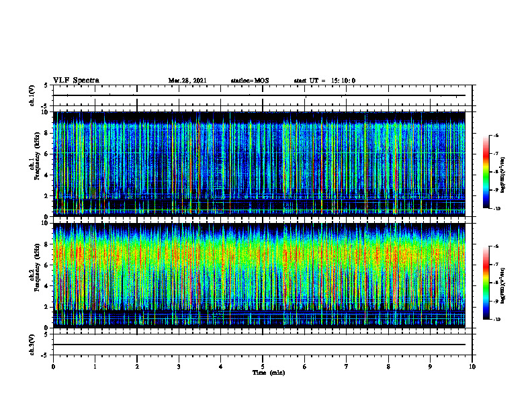Click time axis tick label "9"
This screenshot has width=532, height=411.
point(430,367)
